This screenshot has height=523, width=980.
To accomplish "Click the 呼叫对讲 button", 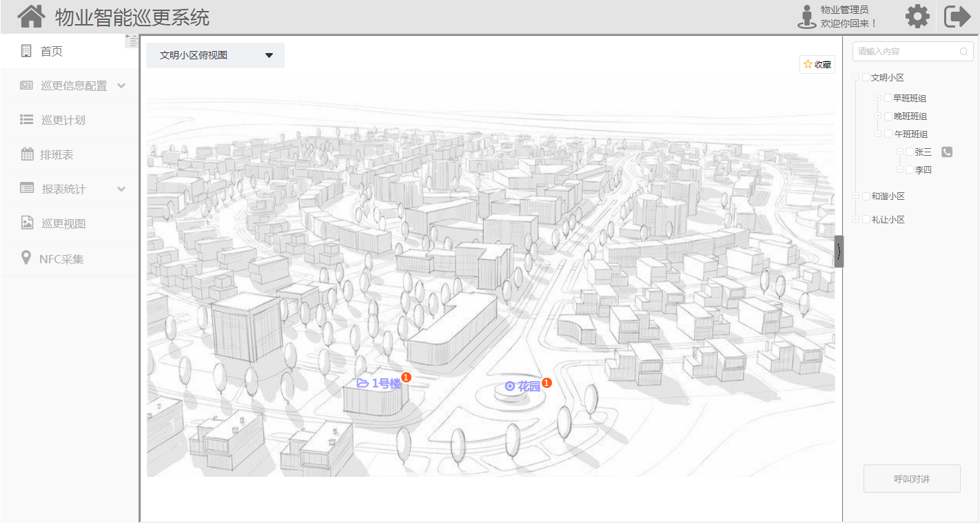I will [x=912, y=479].
